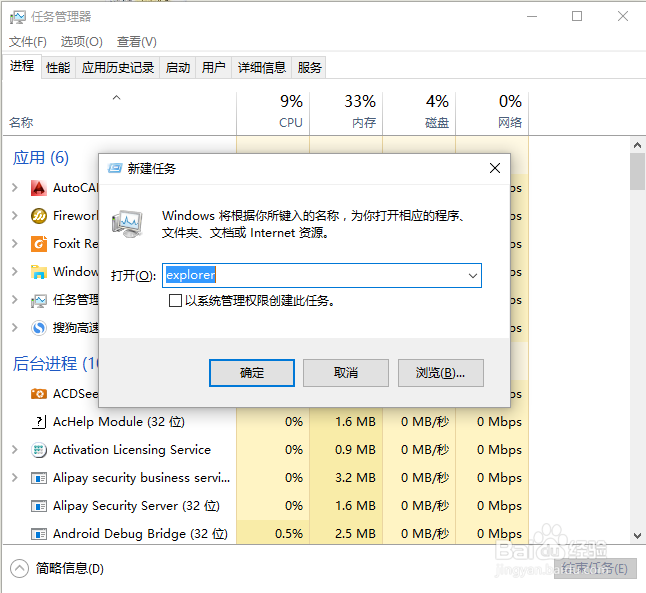646x593 pixels.
Task: Click the 3.2 MB memory value
Action: pos(355,478)
